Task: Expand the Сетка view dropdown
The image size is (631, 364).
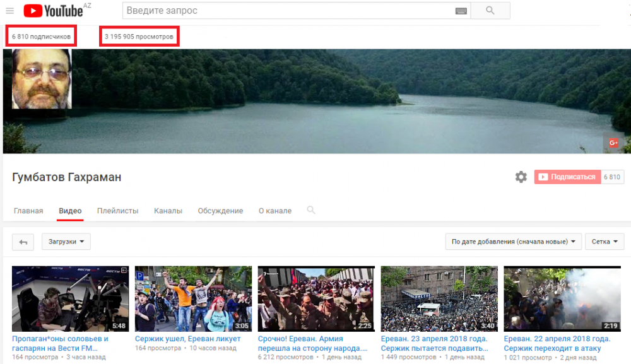Action: pyautogui.click(x=604, y=242)
